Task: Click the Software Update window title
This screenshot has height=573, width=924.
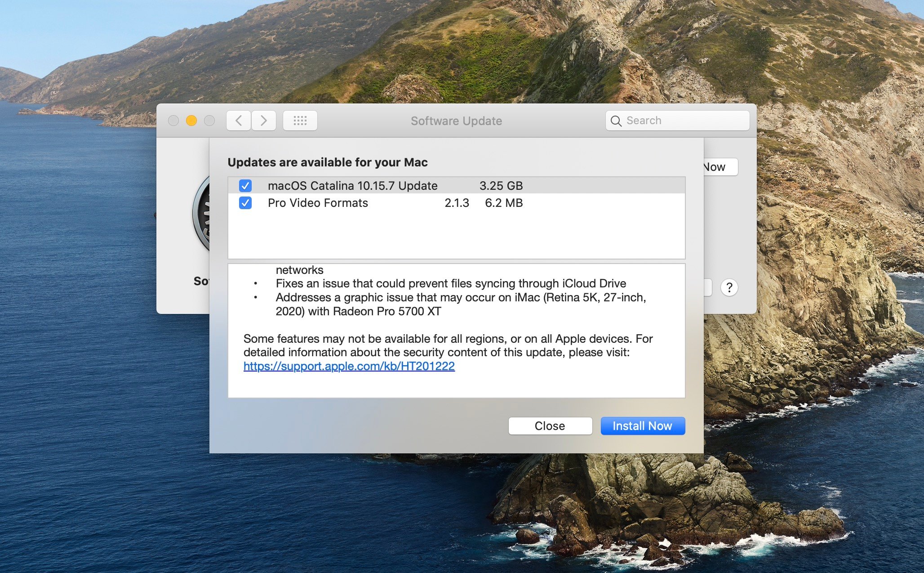Action: 456,121
